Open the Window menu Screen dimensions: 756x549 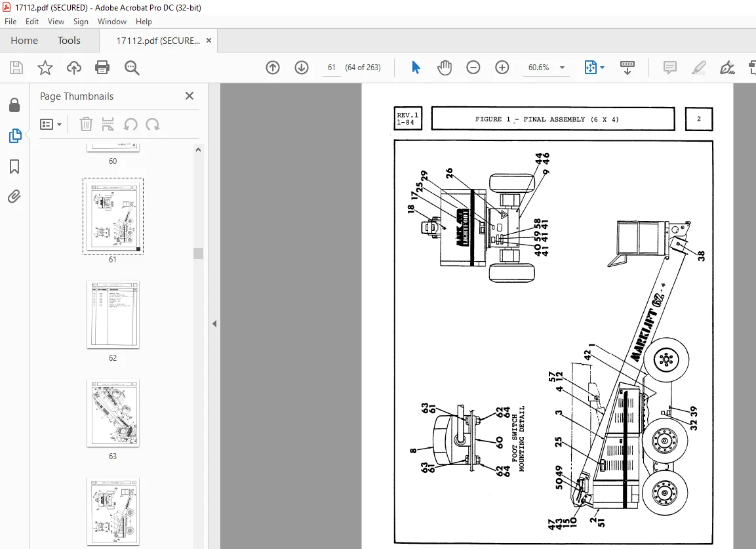112,22
